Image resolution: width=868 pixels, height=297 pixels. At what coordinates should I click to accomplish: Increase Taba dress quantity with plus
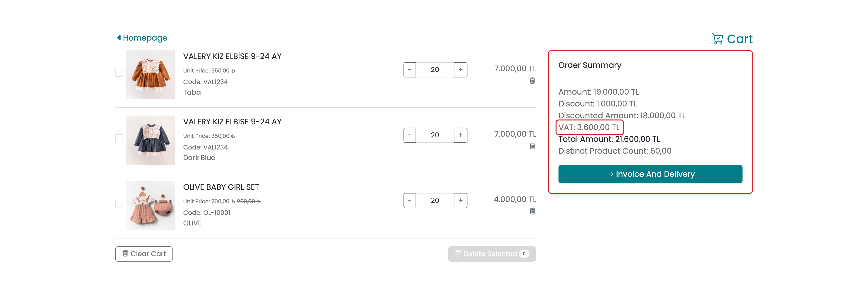click(x=460, y=70)
